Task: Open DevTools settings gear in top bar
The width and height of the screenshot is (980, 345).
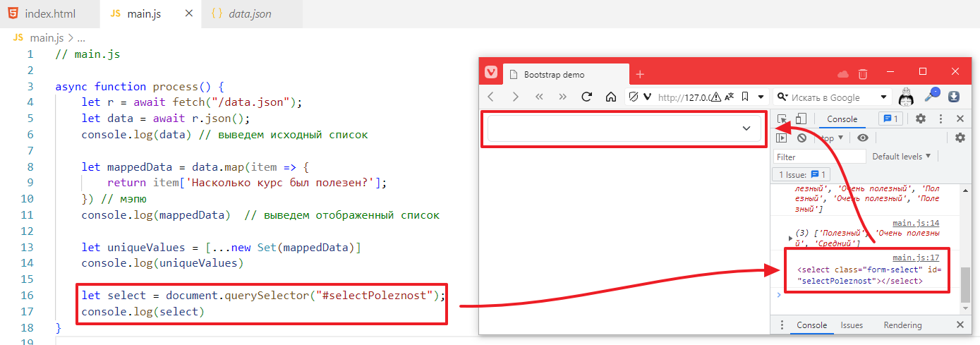Action: pyautogui.click(x=920, y=119)
